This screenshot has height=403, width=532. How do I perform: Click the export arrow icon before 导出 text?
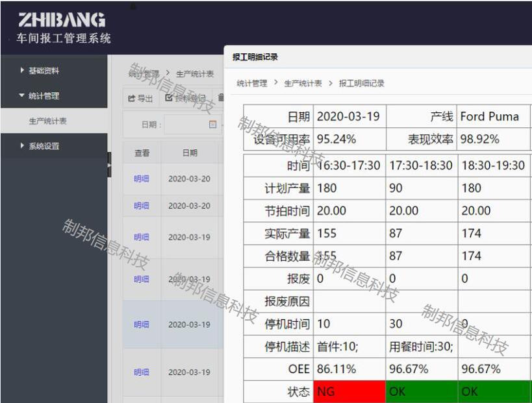(131, 98)
